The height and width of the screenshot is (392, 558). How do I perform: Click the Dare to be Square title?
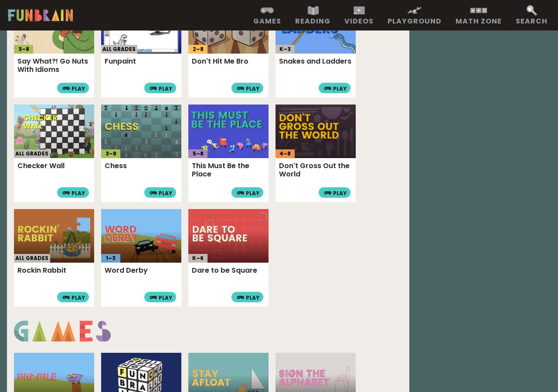point(225,270)
